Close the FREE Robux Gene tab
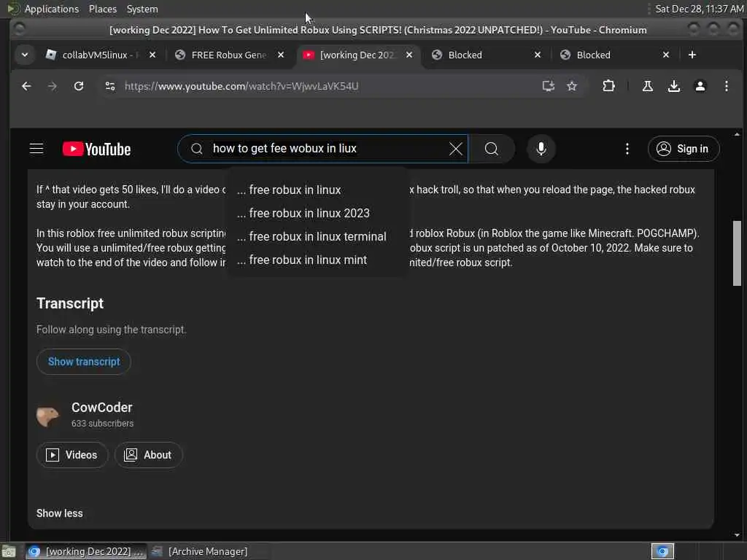 (281, 55)
